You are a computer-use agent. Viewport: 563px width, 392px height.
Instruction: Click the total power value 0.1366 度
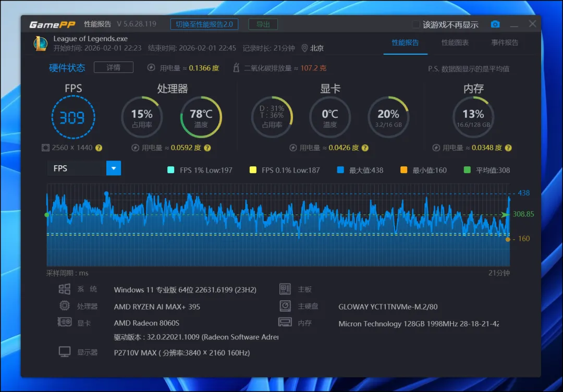[x=204, y=68]
